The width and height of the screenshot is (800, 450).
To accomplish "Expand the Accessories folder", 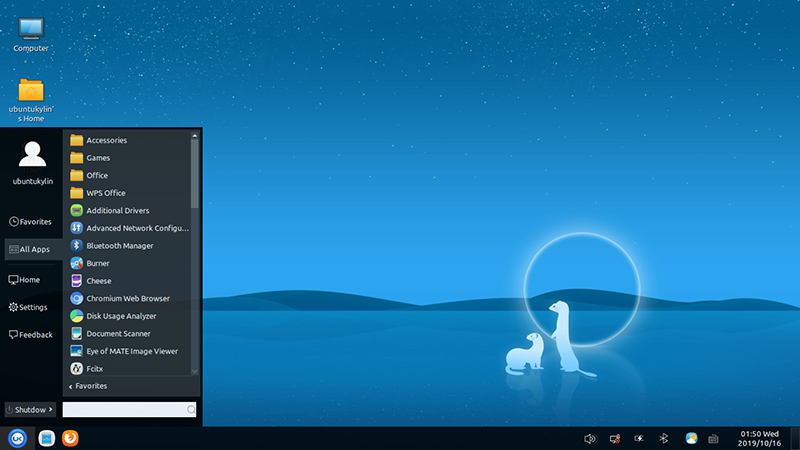I will coord(106,140).
